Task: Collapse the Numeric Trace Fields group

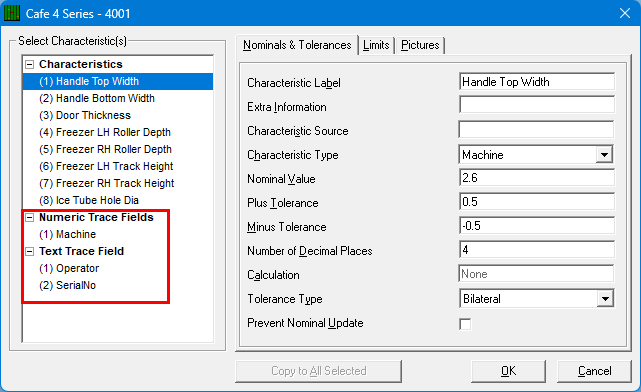Action: click(x=29, y=217)
